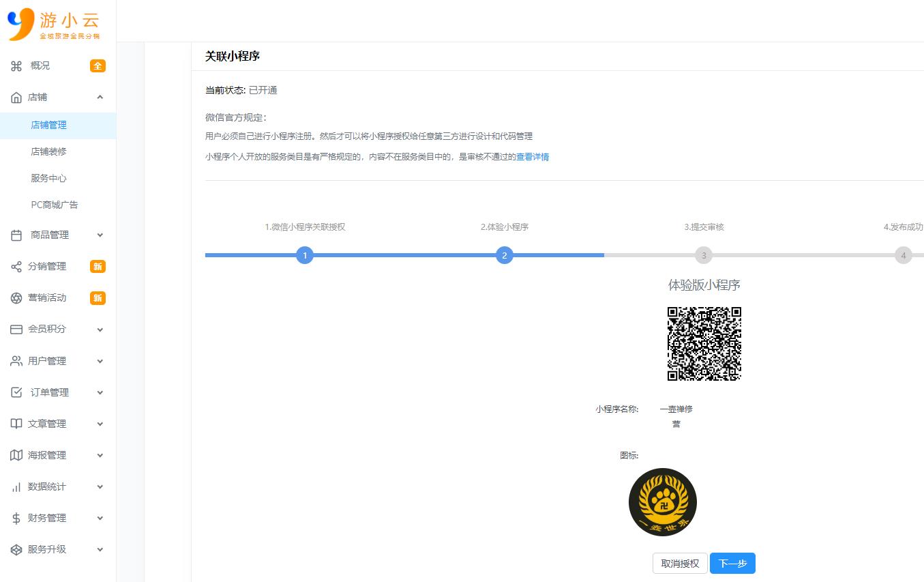Click the 会员积分 card icon
The width and height of the screenshot is (924, 582).
coord(16,330)
